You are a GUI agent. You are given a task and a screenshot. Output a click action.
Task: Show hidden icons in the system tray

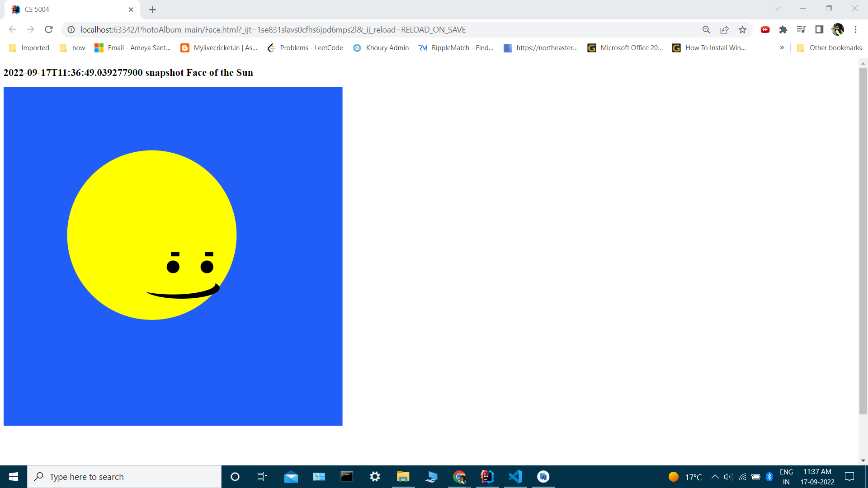tap(714, 477)
